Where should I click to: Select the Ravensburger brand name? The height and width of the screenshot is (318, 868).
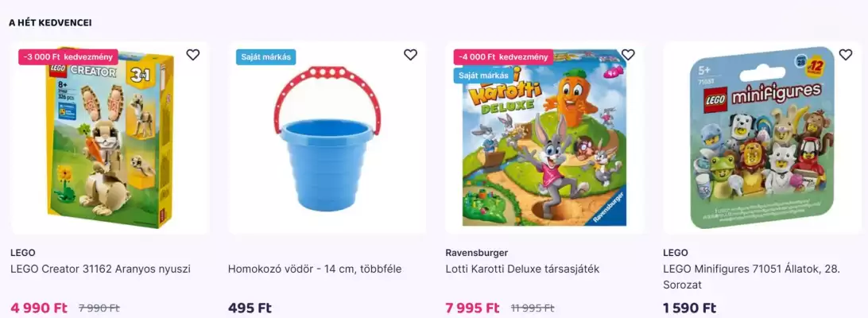477,253
